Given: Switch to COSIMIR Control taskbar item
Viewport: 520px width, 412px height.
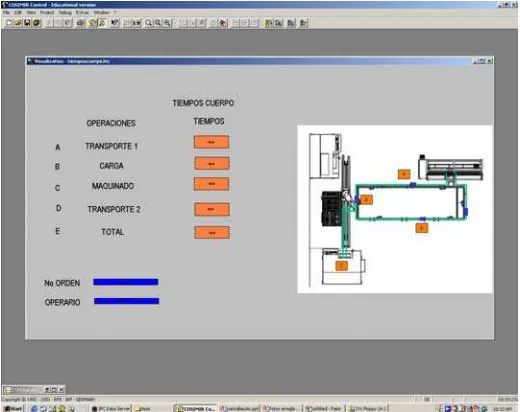Looking at the screenshot, I should pyautogui.click(x=196, y=408).
